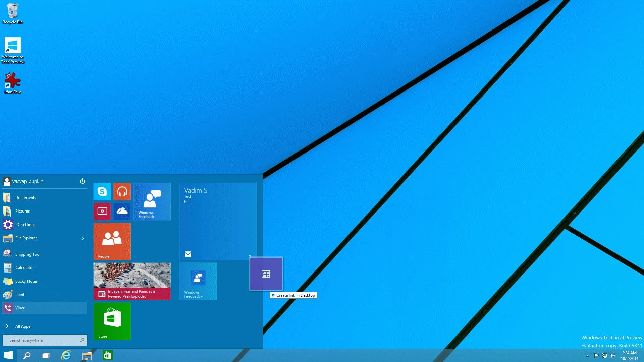644x362 pixels.
Task: Open the News tile about Japan
Action: [132, 281]
